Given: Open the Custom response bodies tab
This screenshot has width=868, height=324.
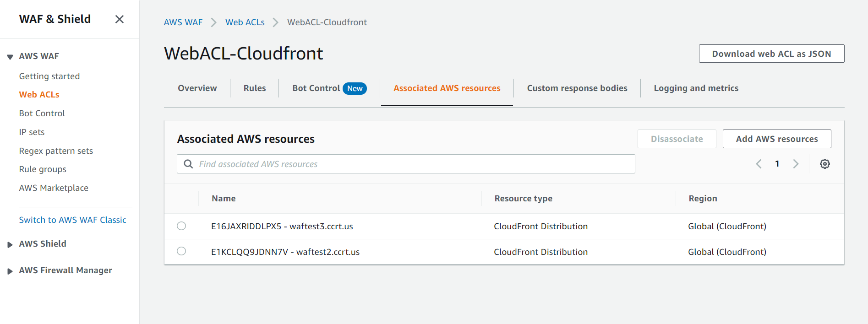Looking at the screenshot, I should (577, 88).
